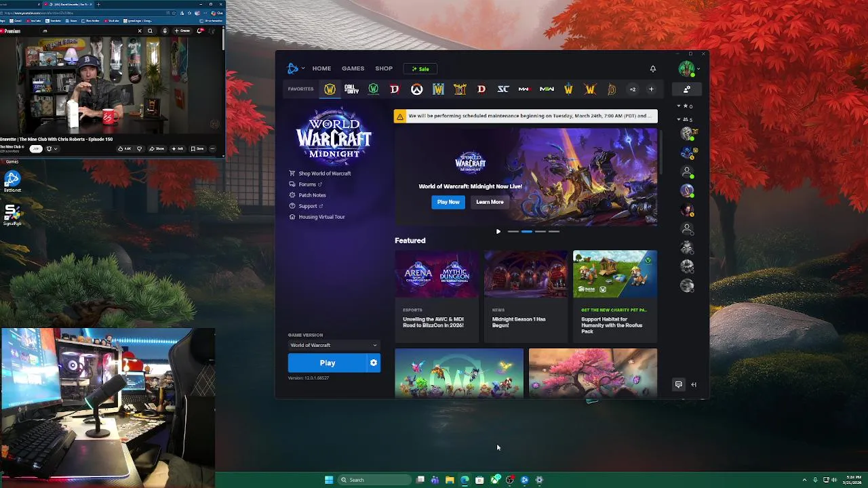Open the Patch Notes link
This screenshot has height=488, width=868.
point(307,195)
